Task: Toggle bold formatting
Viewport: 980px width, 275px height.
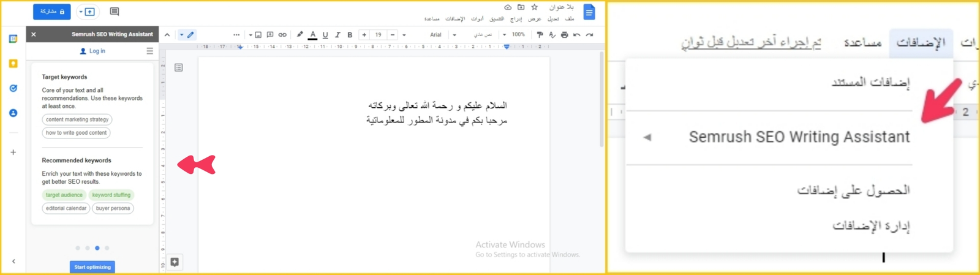Action: 350,35
